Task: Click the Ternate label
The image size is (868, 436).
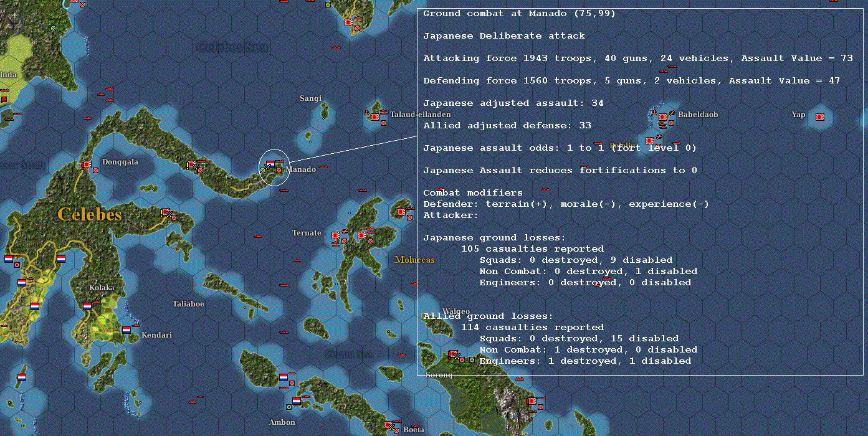Action: [x=307, y=233]
